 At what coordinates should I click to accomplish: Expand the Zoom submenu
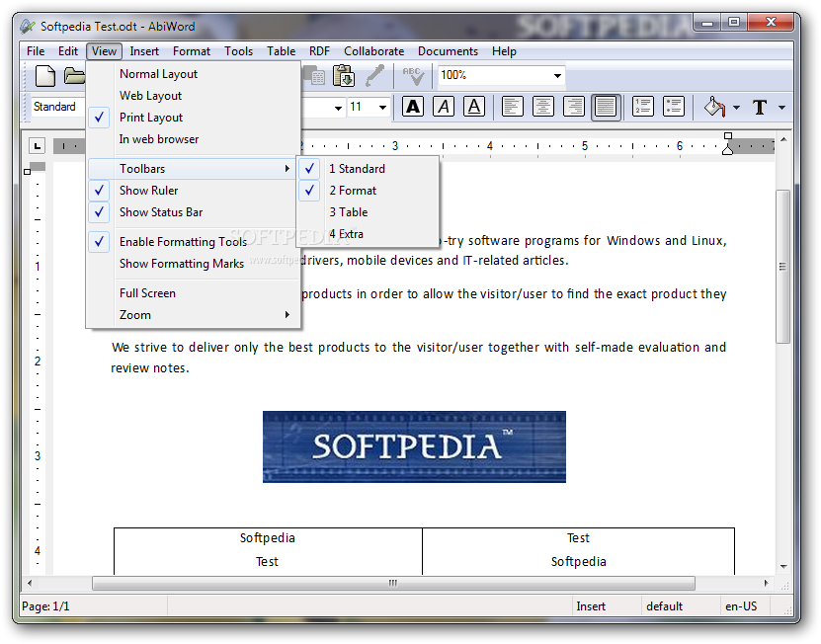tap(193, 315)
